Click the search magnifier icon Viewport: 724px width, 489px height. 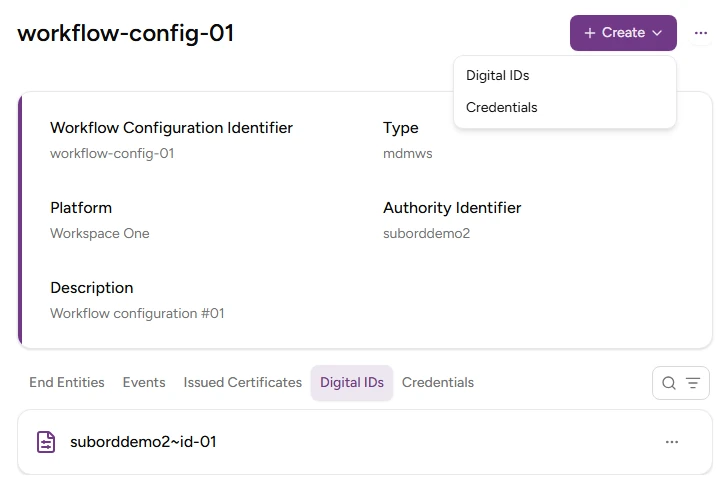click(669, 383)
